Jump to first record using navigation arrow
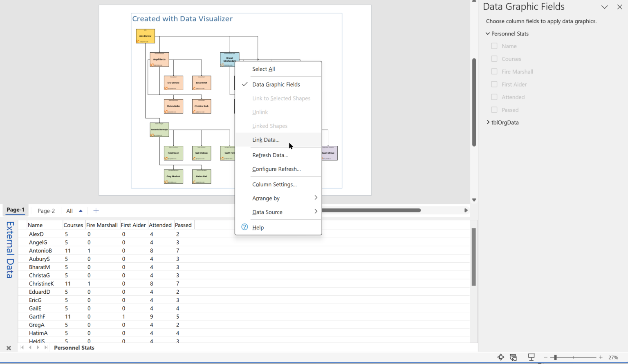 point(22,347)
